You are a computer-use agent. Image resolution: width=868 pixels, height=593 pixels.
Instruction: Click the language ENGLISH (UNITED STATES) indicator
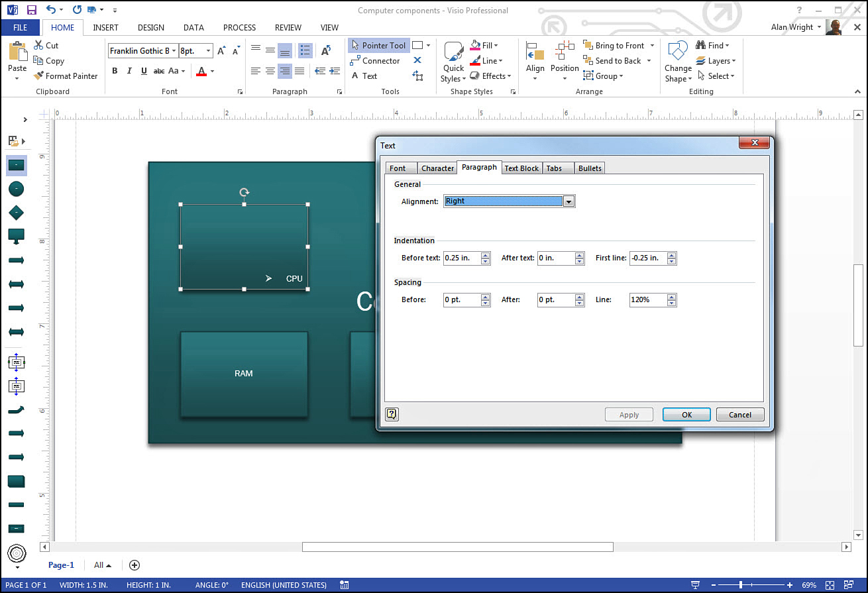pos(284,585)
